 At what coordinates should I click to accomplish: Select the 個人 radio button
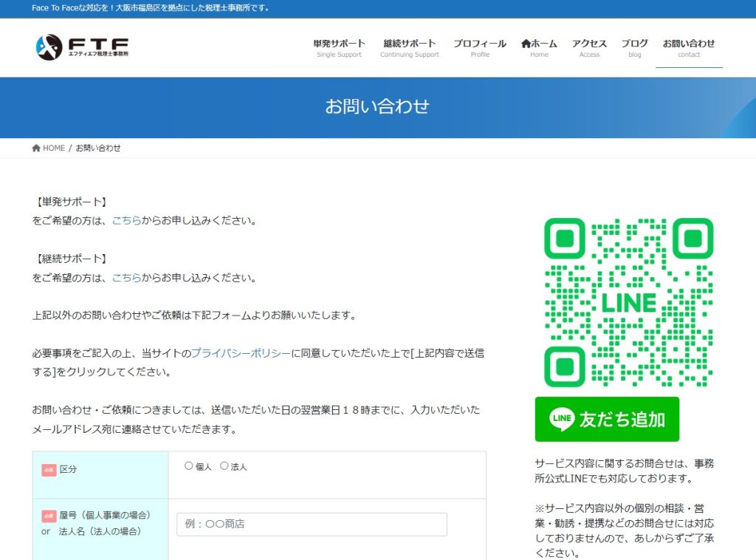188,466
